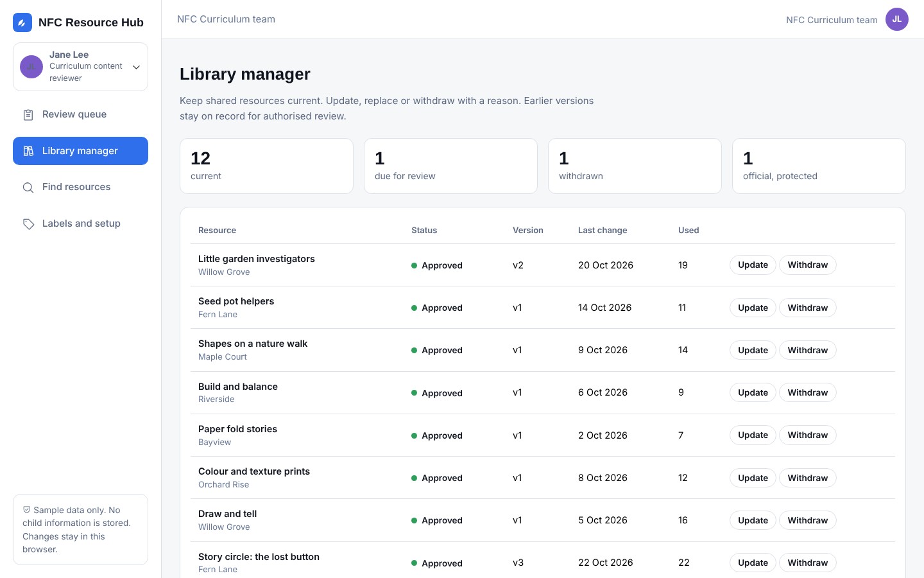The width and height of the screenshot is (924, 578).
Task: Click the Last change column header
Action: pos(603,230)
